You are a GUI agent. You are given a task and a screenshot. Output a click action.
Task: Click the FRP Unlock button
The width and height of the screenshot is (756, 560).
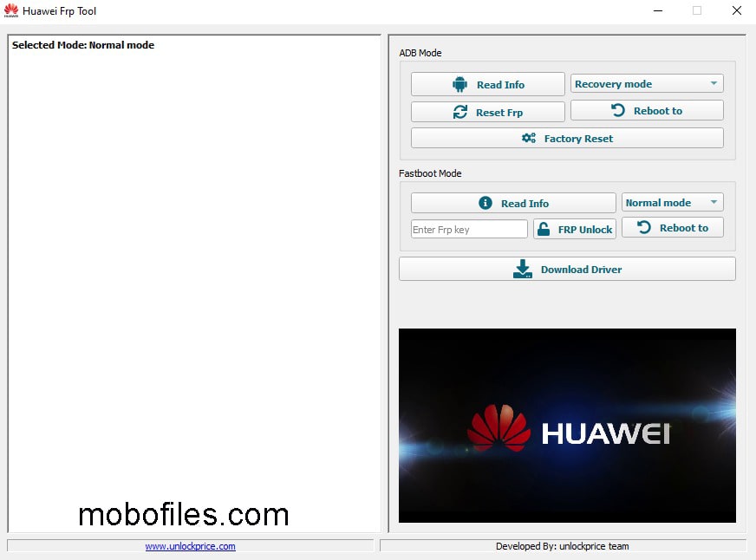[575, 229]
